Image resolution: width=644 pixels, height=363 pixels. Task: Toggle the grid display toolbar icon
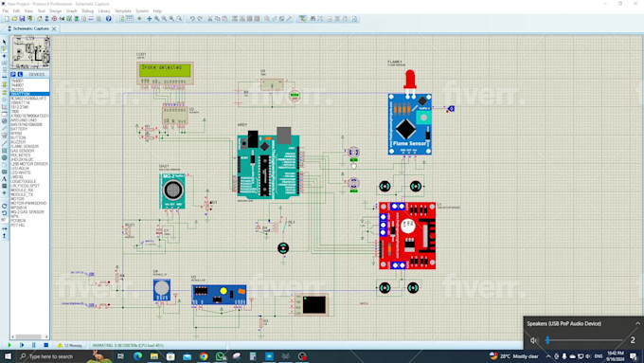pyautogui.click(x=130, y=19)
